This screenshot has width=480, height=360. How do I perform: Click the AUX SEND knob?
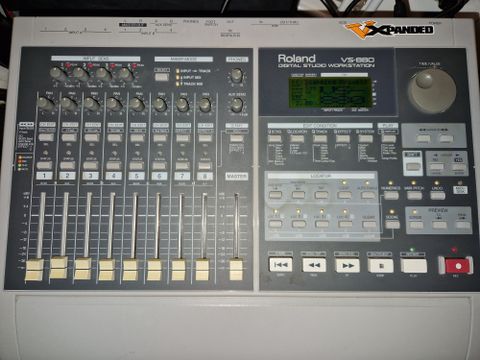[236, 105]
